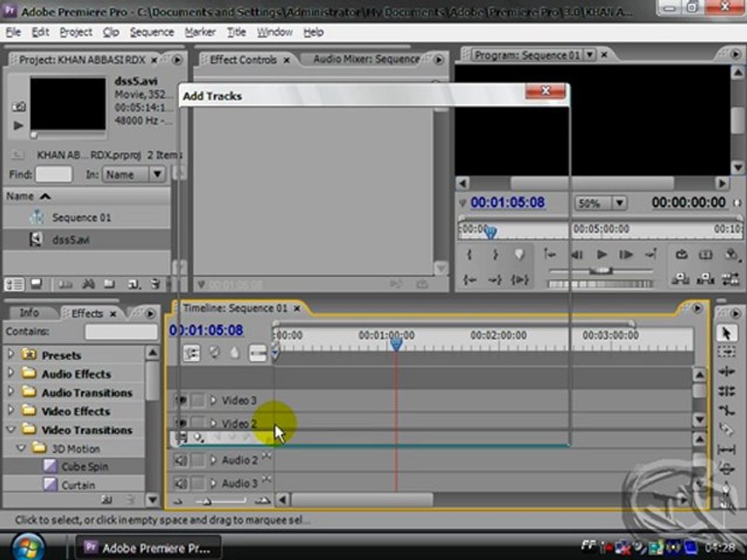Viewport: 747px width, 560px height.
Task: Expand the Audio 2 track
Action: coord(213,460)
